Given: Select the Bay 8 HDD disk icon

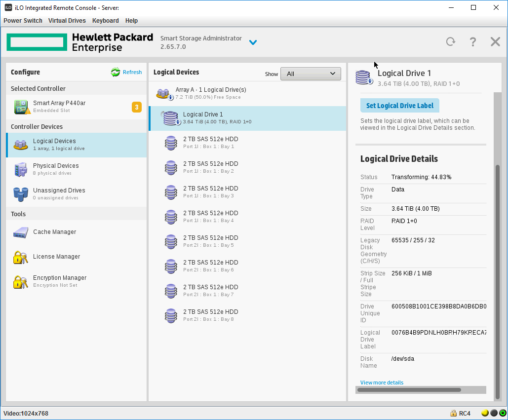Looking at the screenshot, I should coord(171,316).
